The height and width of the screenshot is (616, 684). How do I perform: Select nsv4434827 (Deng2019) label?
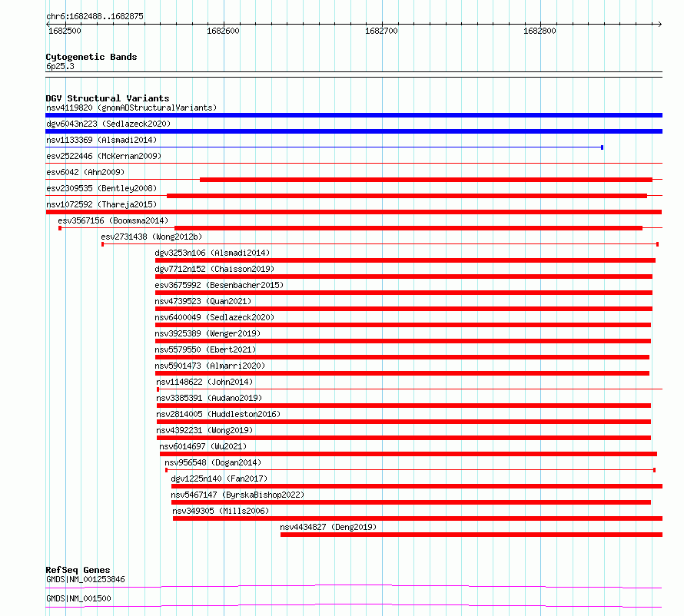328,527
